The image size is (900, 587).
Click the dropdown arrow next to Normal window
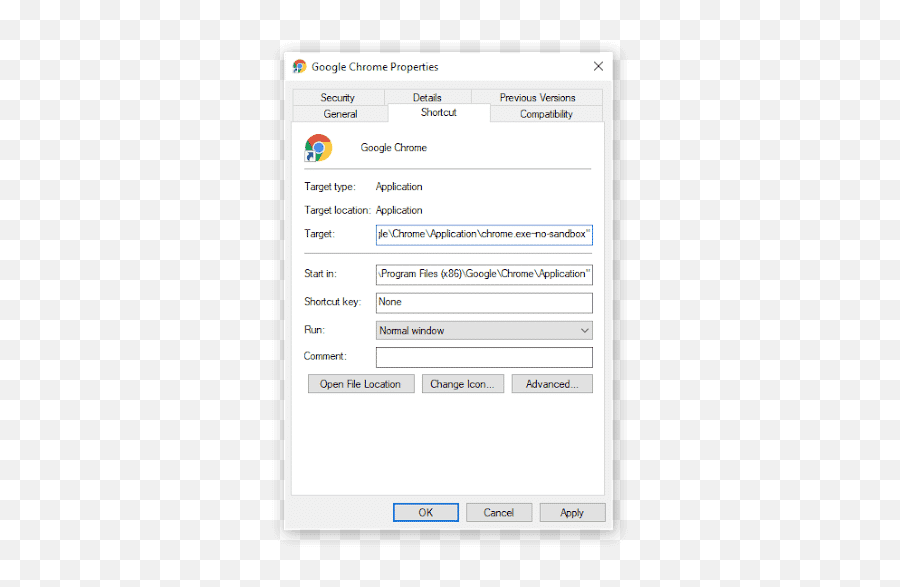pyautogui.click(x=585, y=330)
